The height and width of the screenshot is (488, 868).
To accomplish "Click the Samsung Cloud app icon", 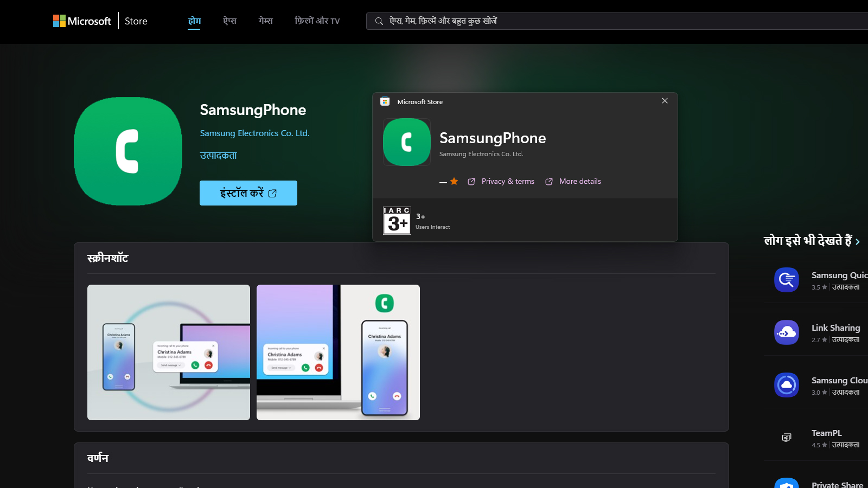I will pyautogui.click(x=787, y=385).
